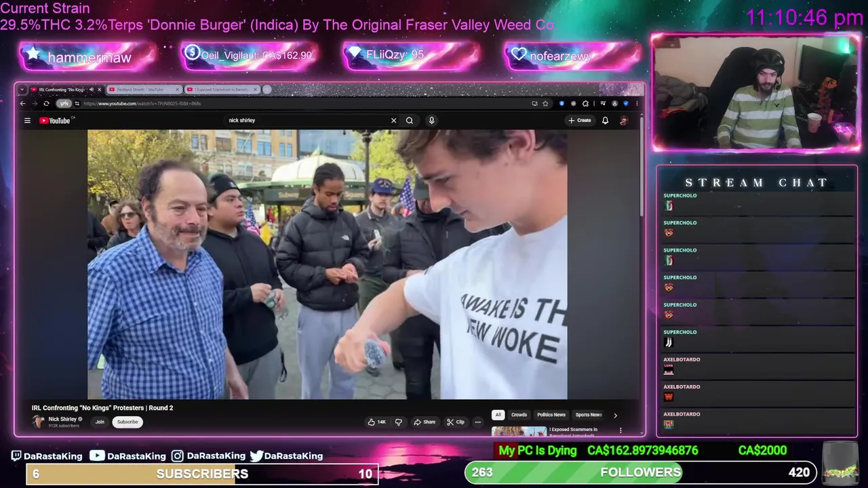
Task: Open the 'I Exposed Scammers' recommended thumbnail
Action: [x=519, y=431]
